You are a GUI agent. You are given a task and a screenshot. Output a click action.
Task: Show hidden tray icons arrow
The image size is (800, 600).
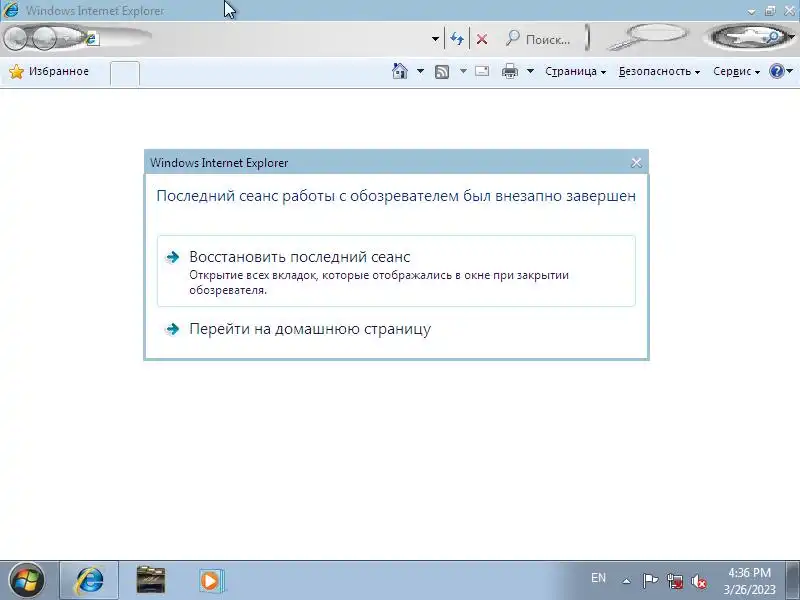(627, 581)
